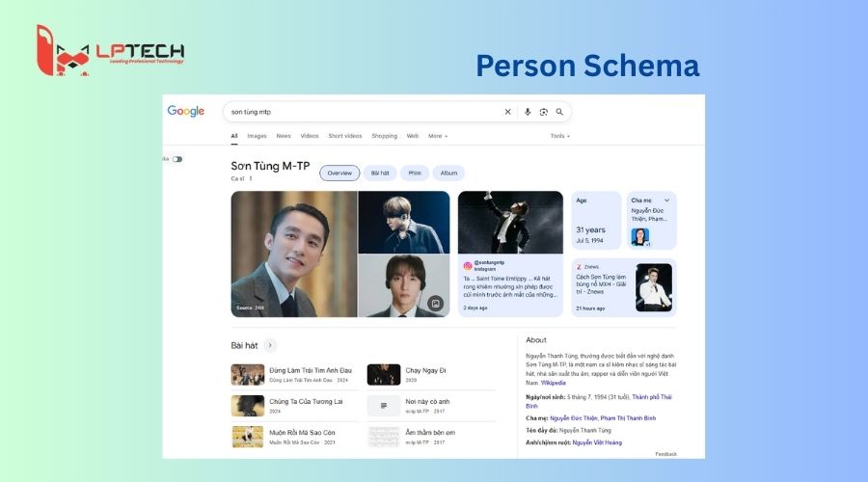Click the Znews article headline text
The height and width of the screenshot is (482, 868).
601,283
